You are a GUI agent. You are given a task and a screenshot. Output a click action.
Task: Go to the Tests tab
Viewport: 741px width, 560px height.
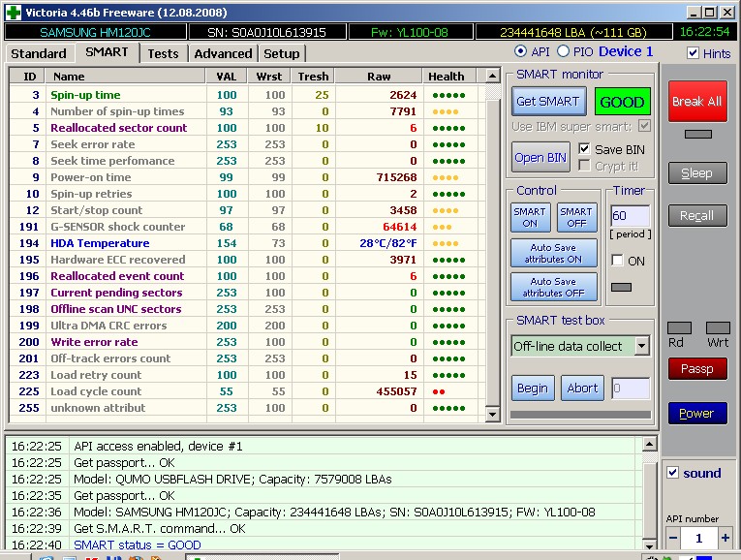click(x=163, y=53)
